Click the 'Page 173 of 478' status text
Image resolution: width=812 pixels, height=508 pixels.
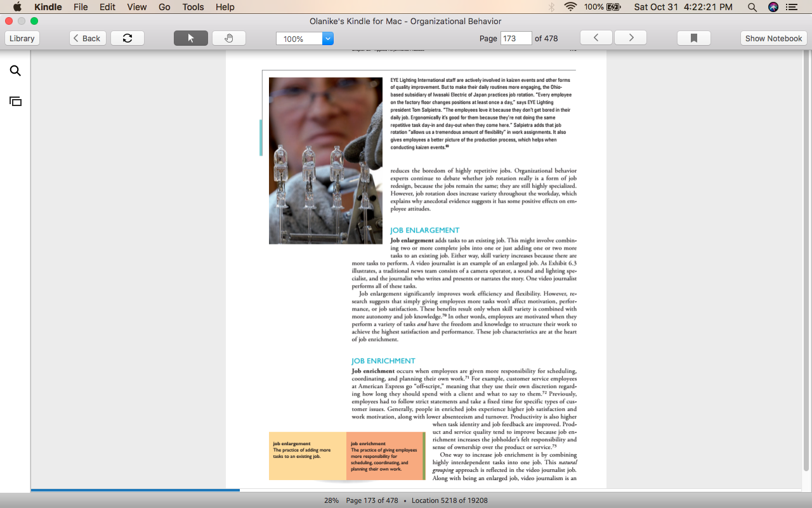pyautogui.click(x=372, y=500)
